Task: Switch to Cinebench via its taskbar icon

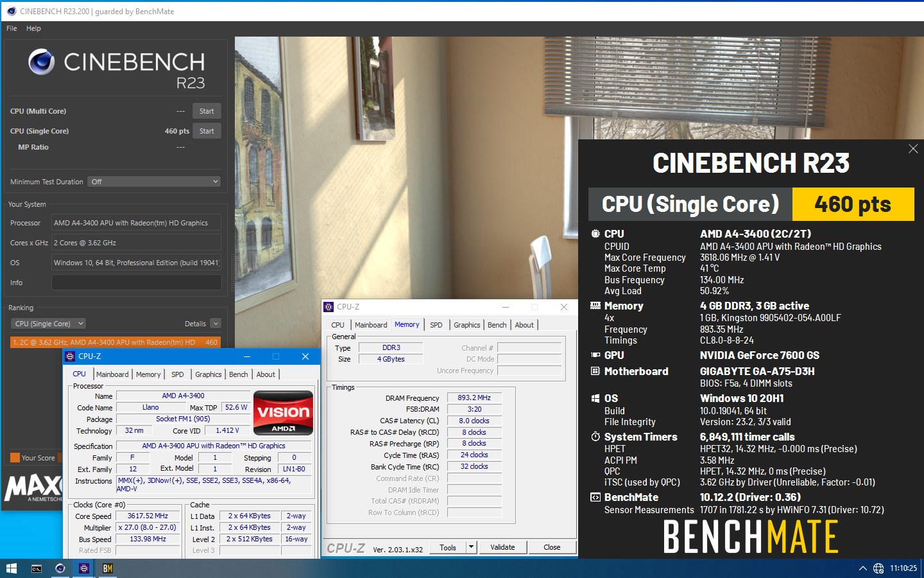Action: 60,568
